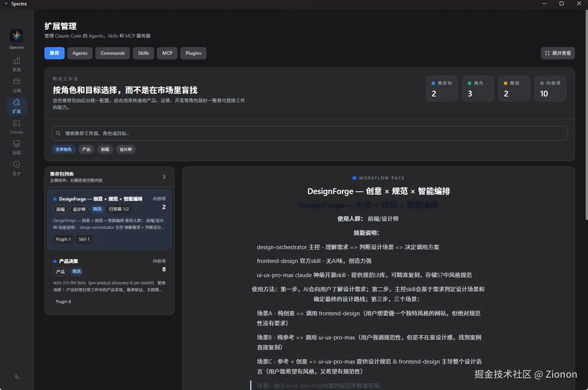Click the 使用人群 line in details

(x=368, y=219)
